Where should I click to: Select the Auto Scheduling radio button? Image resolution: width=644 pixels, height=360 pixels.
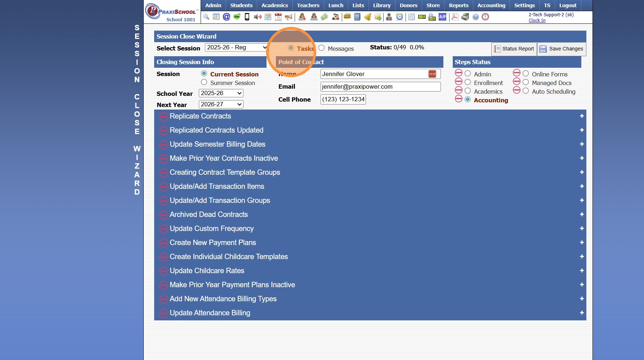click(x=526, y=90)
